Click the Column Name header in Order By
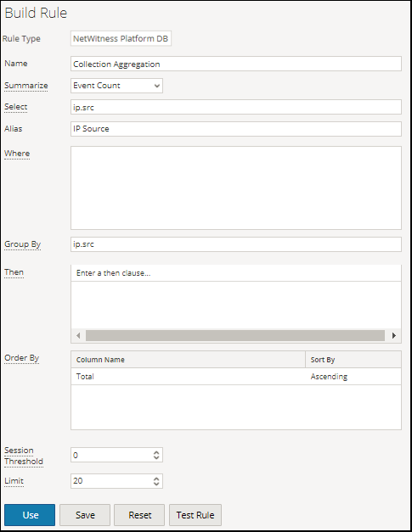The image size is (412, 532). click(x=189, y=360)
